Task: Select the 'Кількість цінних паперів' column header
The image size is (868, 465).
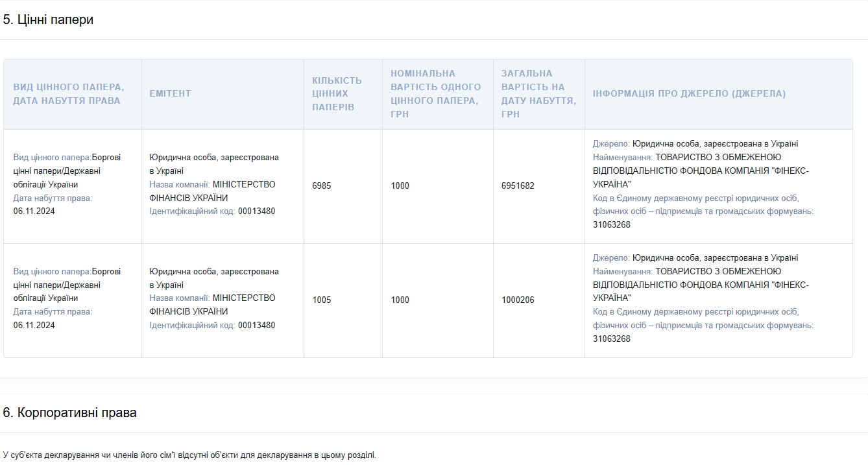Action: 343,94
